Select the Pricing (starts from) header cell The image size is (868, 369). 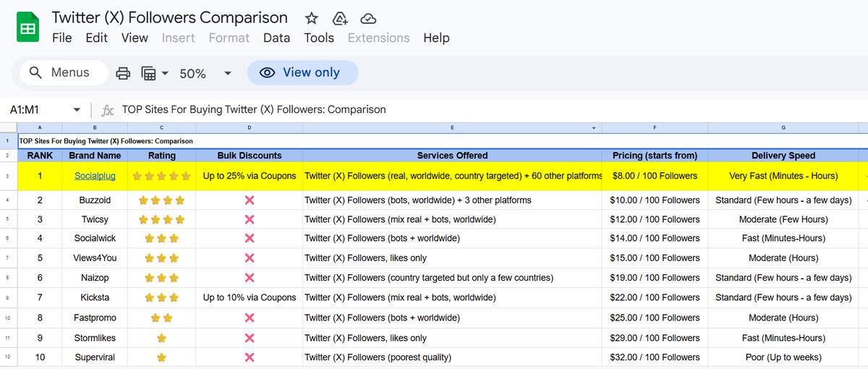point(655,156)
